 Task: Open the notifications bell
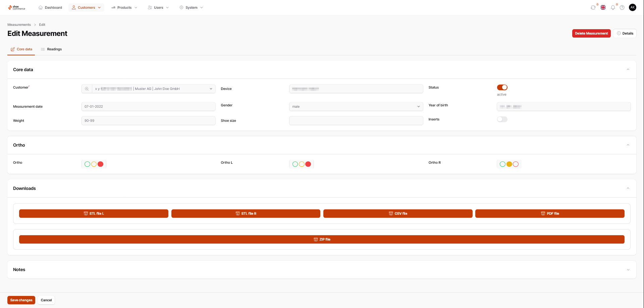pos(613,7)
